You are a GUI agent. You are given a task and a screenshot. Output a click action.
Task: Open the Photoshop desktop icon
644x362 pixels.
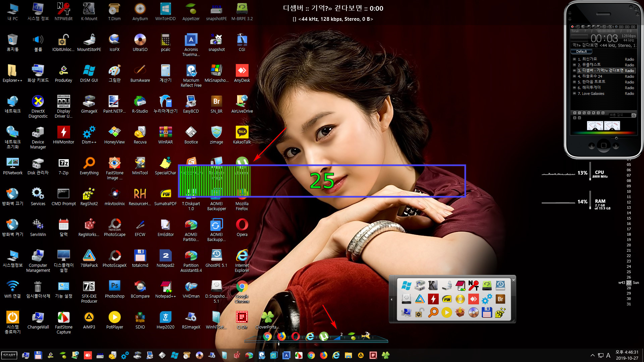click(114, 289)
